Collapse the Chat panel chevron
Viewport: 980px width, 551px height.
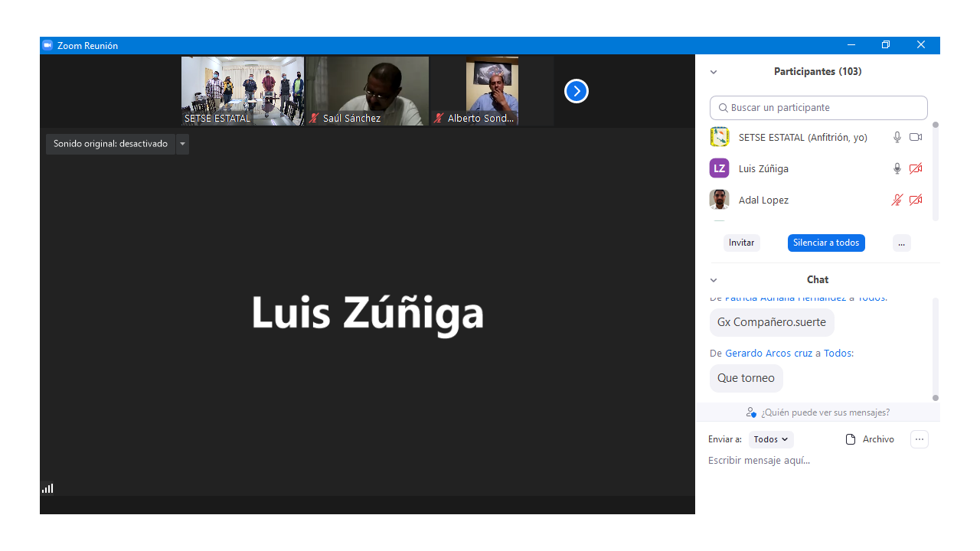pyautogui.click(x=714, y=280)
